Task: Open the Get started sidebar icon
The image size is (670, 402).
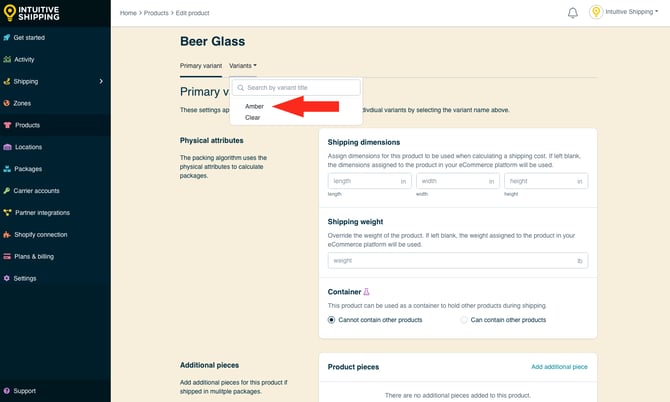Action: tap(7, 37)
